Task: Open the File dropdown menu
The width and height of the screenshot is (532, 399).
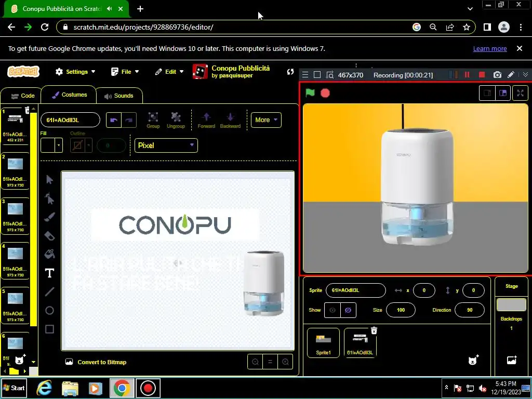Action: pyautogui.click(x=125, y=72)
